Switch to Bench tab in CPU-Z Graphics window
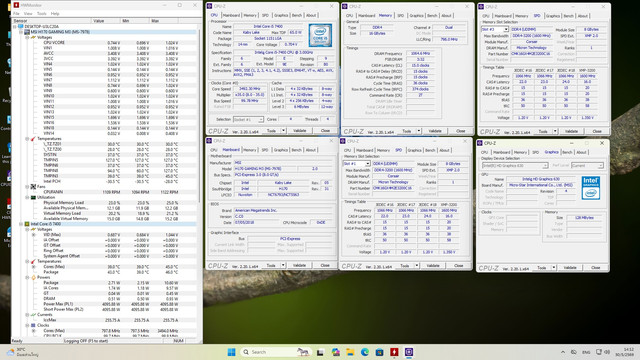The image size is (640, 360). click(567, 152)
